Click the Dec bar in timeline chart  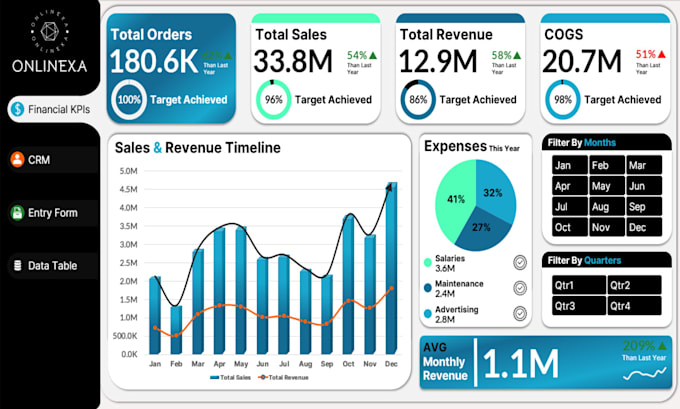pyautogui.click(x=391, y=268)
